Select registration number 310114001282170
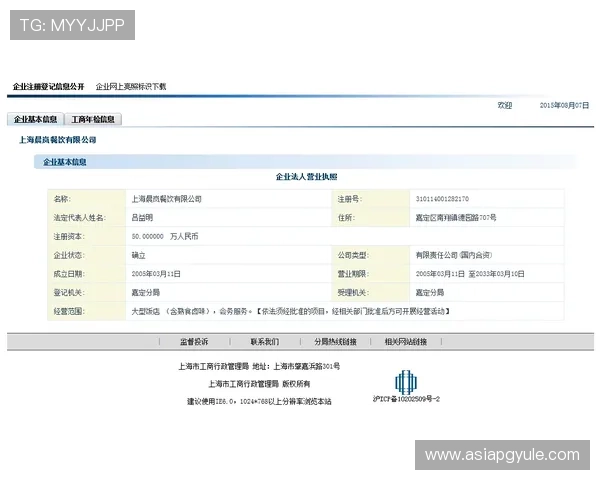Image resolution: width=600 pixels, height=480 pixels. pyautogui.click(x=442, y=199)
